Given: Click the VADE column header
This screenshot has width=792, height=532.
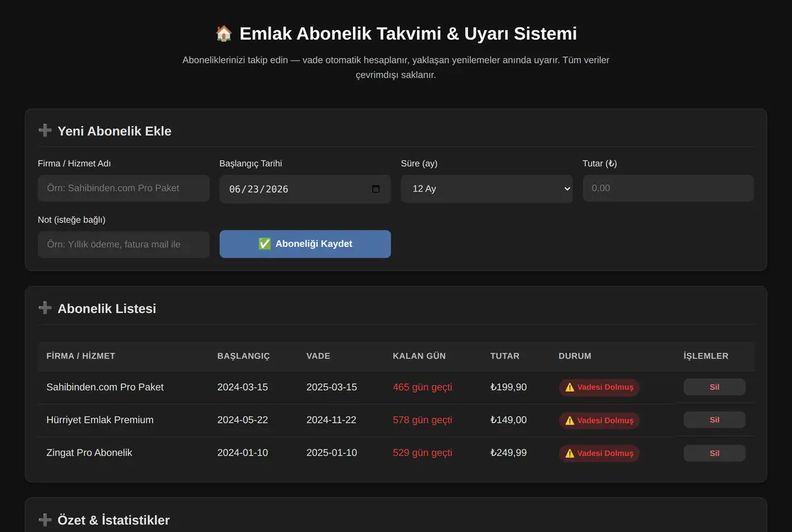Looking at the screenshot, I should (318, 356).
